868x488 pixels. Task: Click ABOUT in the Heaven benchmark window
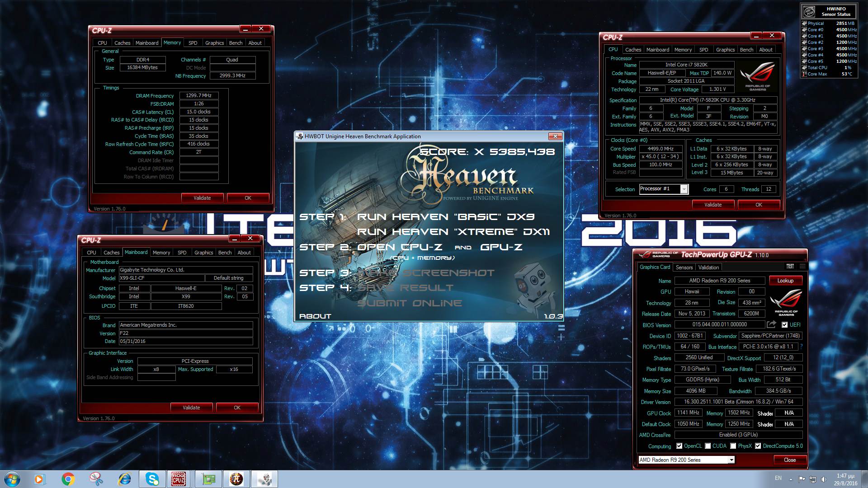[315, 316]
